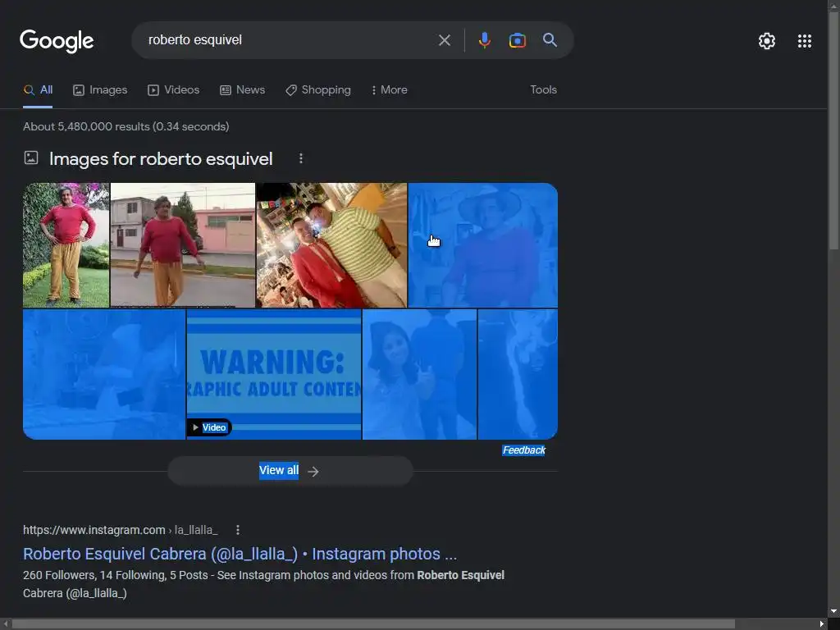Click image icon beside Images for roberto esquivel
The width and height of the screenshot is (840, 630).
coord(31,158)
